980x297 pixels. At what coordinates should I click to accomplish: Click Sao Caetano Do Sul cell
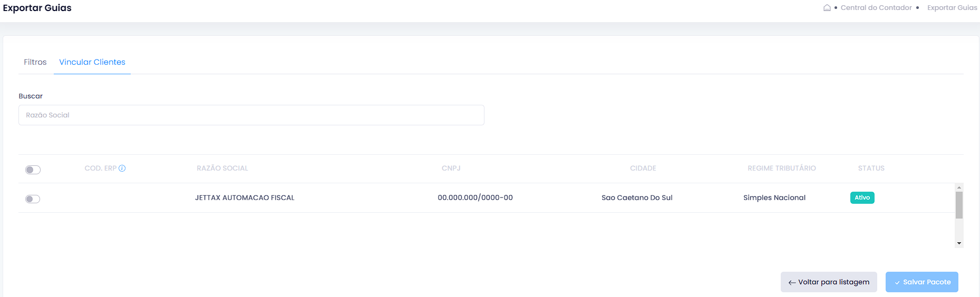click(637, 198)
